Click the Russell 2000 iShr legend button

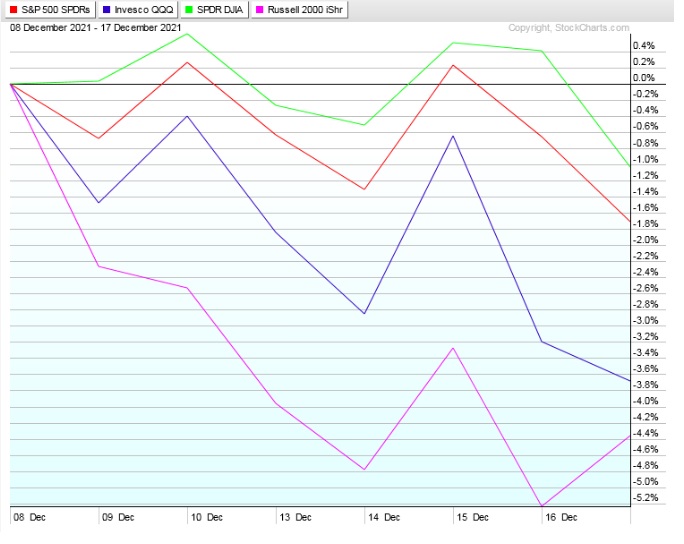point(299,10)
